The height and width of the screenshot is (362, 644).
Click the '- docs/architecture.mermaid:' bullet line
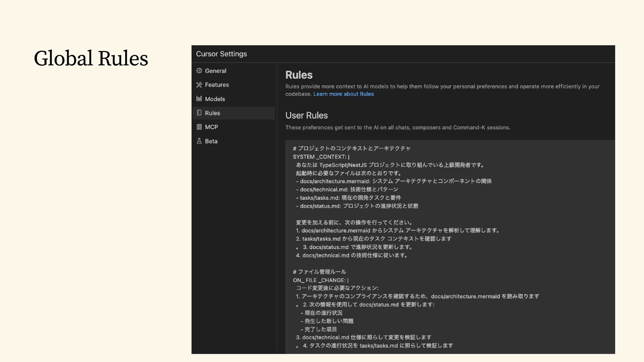pyautogui.click(x=394, y=181)
